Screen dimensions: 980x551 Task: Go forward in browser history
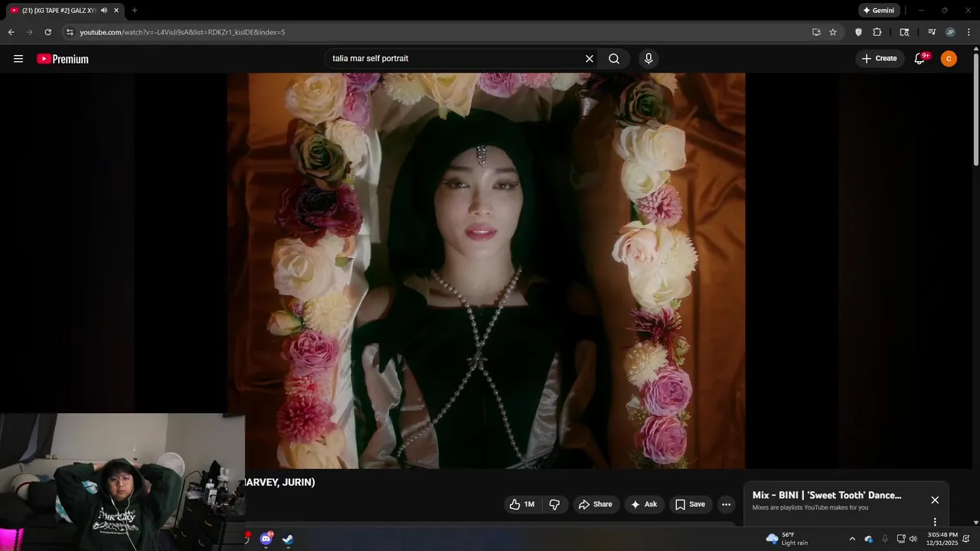click(x=30, y=32)
